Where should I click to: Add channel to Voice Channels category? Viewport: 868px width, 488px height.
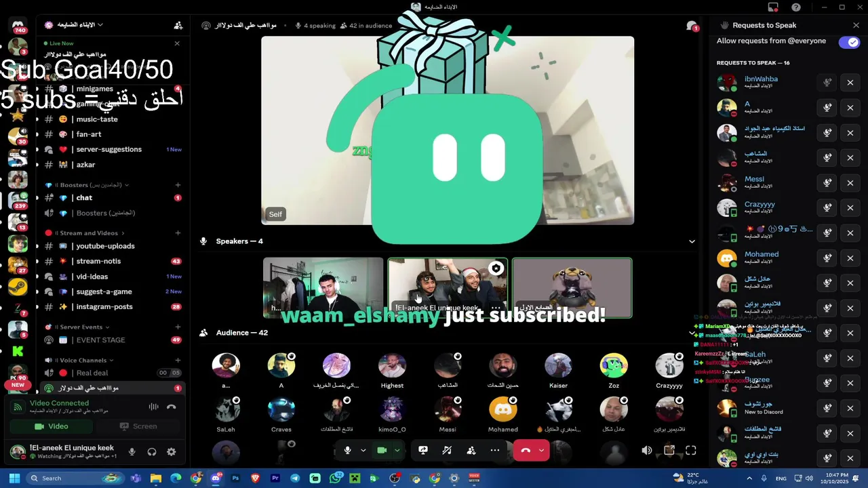(x=178, y=360)
